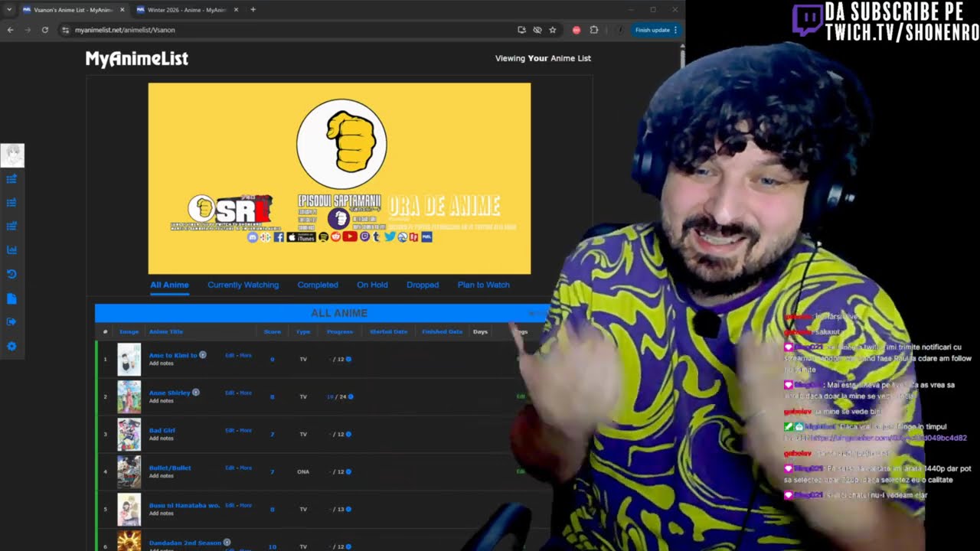Viewport: 980px width, 551px height.
Task: Close the Winter 2026 Anime tab
Action: (x=236, y=10)
